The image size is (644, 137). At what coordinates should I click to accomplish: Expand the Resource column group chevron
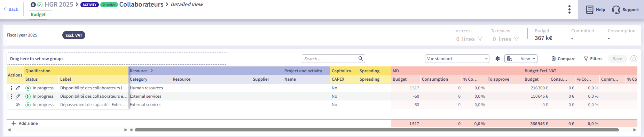[152, 71]
